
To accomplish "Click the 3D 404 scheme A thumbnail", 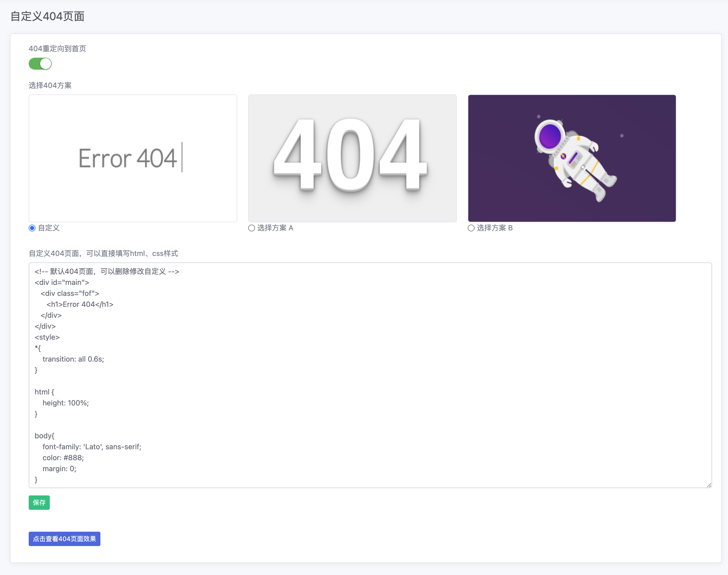I will (352, 158).
